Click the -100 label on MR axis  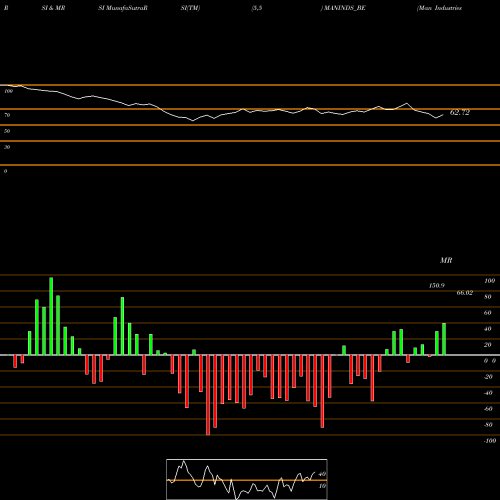point(490,441)
